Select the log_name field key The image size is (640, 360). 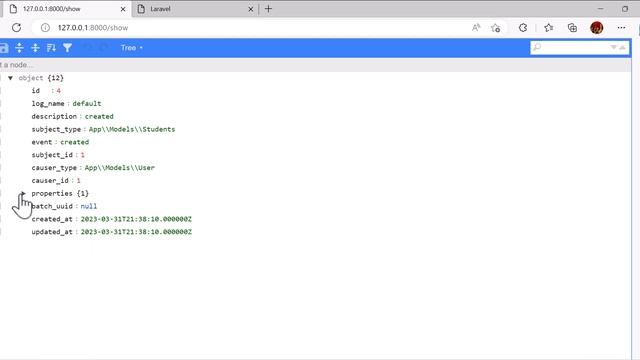point(48,103)
